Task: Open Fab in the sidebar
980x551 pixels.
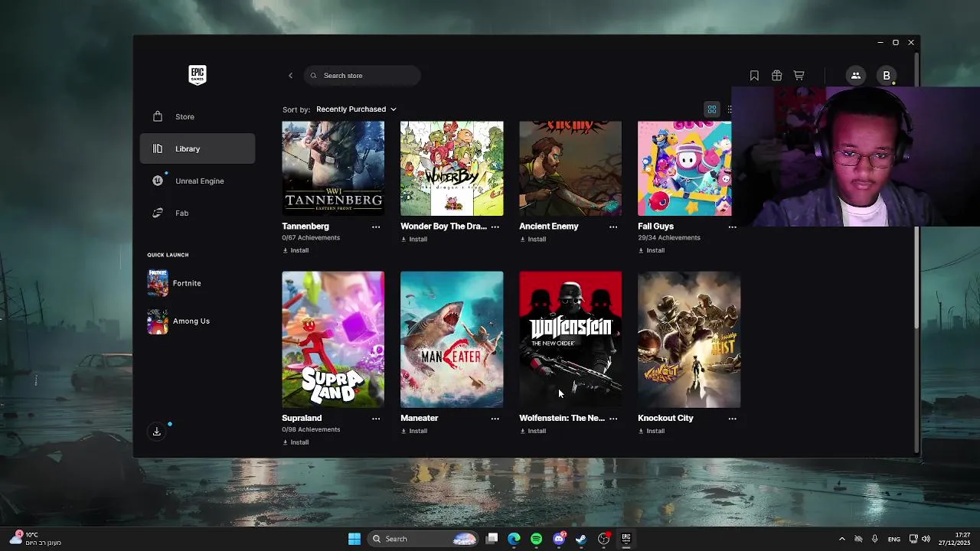Action: point(198,213)
